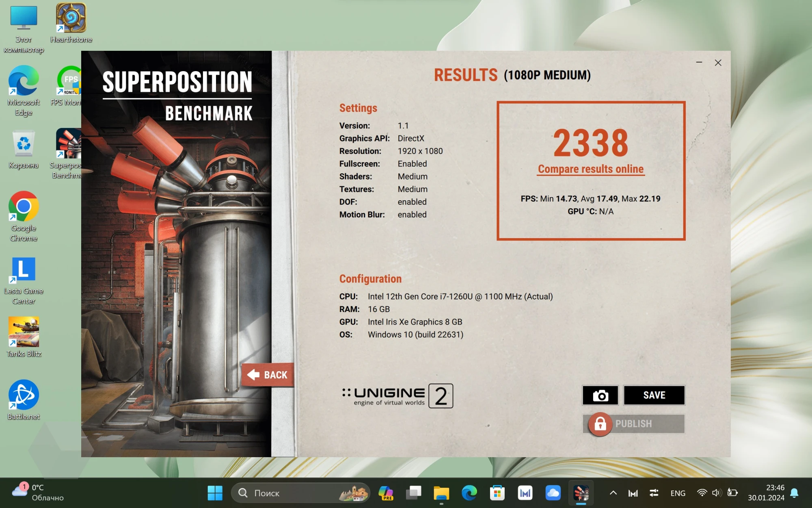812x508 pixels.
Task: Go BACK with the arrow button
Action: click(268, 375)
